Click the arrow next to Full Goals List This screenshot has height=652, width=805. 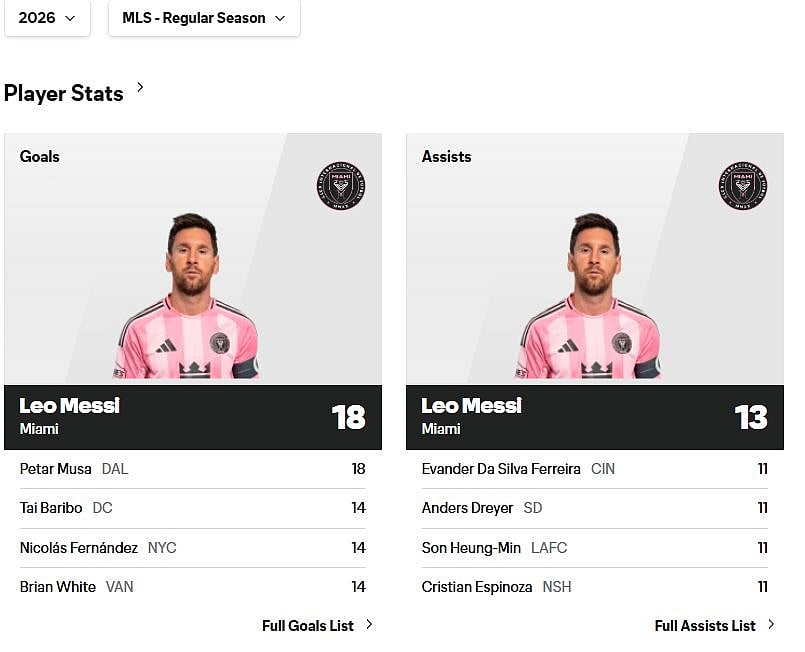(369, 625)
